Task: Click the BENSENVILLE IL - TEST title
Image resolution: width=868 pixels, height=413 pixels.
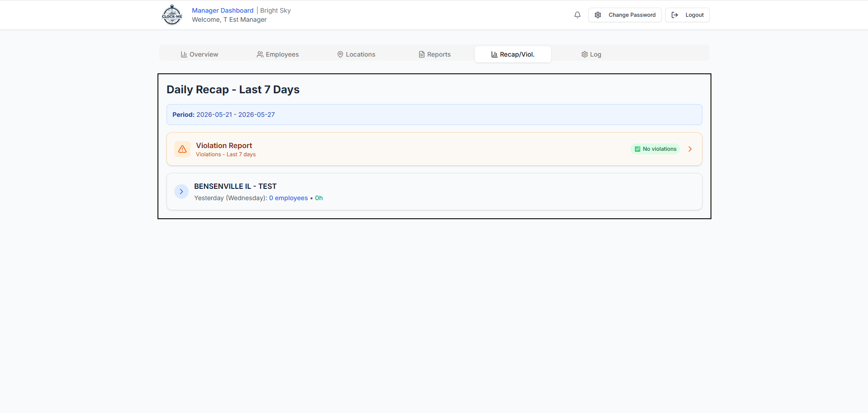Action: [x=235, y=186]
